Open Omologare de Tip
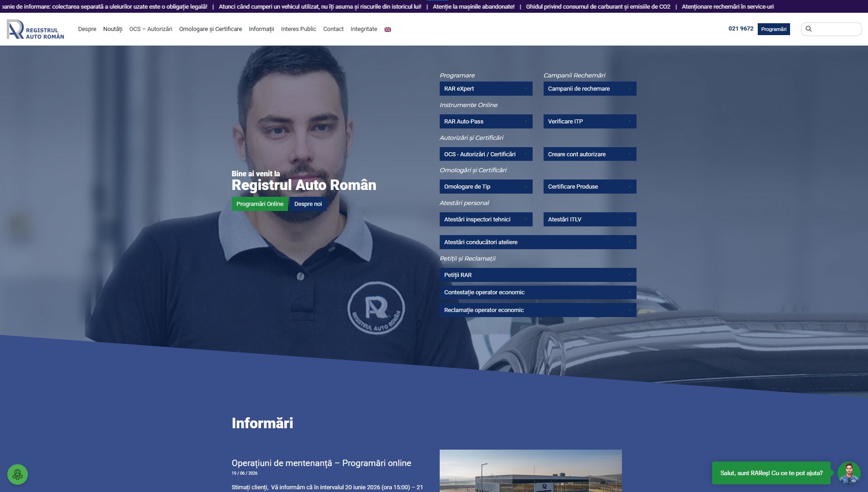This screenshot has height=492, width=868. point(486,187)
